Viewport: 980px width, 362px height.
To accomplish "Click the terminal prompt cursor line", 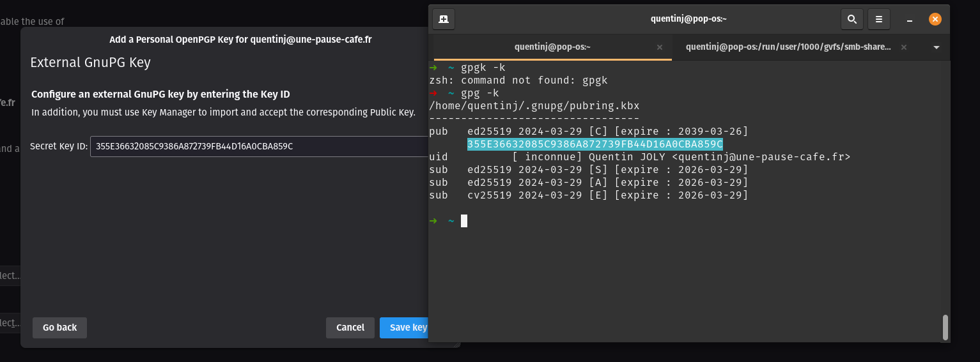I will tap(448, 221).
